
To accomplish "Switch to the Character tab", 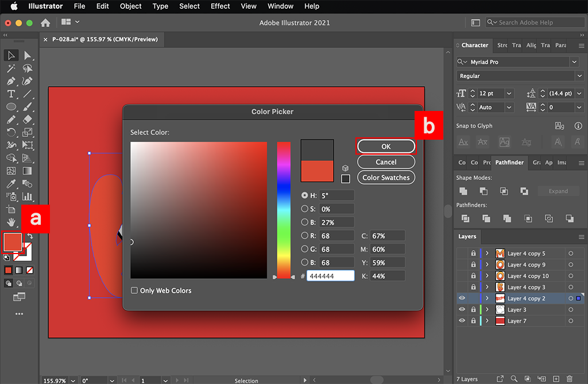I will (474, 45).
